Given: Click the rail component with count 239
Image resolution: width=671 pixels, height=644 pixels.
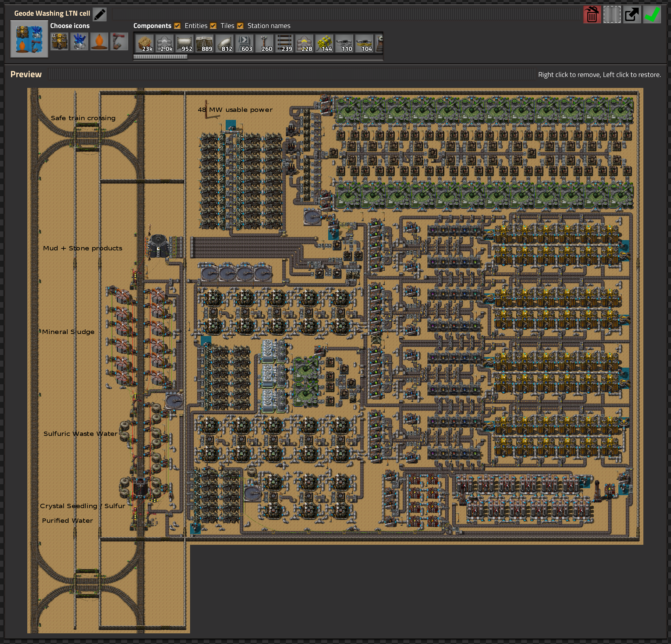Looking at the screenshot, I should point(285,43).
